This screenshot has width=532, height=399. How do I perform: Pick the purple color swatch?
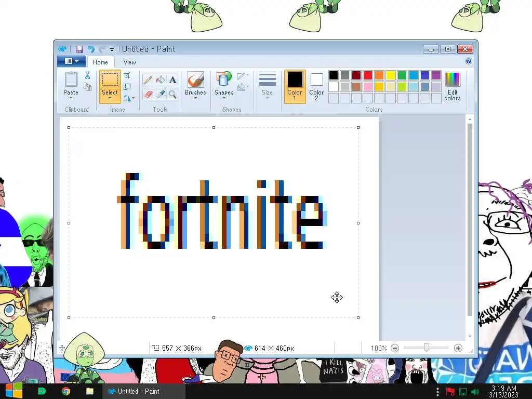pyautogui.click(x=436, y=75)
